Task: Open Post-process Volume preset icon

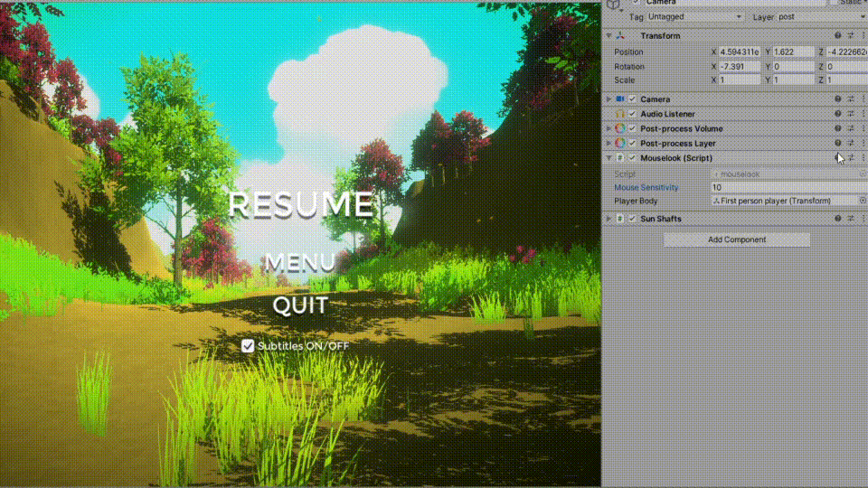Action: pos(851,128)
